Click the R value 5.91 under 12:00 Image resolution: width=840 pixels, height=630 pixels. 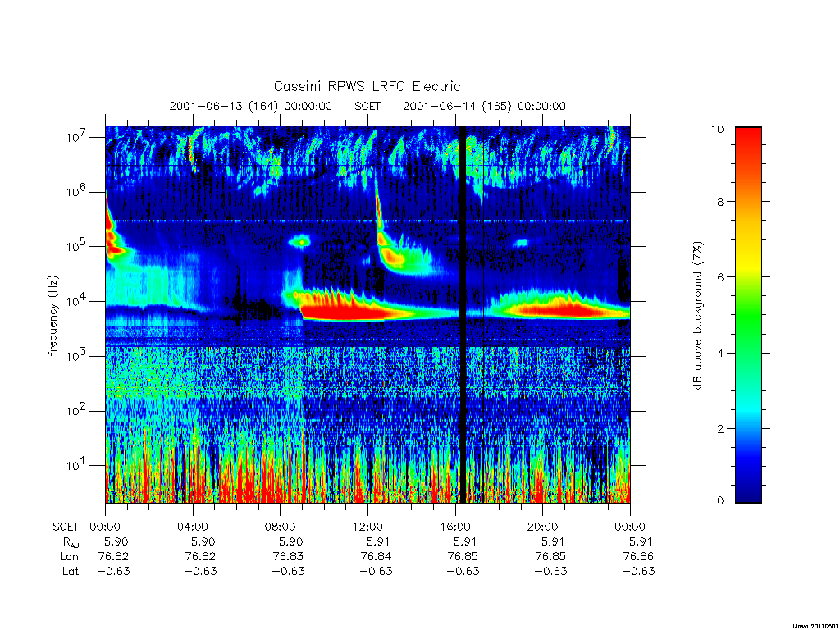click(377, 541)
